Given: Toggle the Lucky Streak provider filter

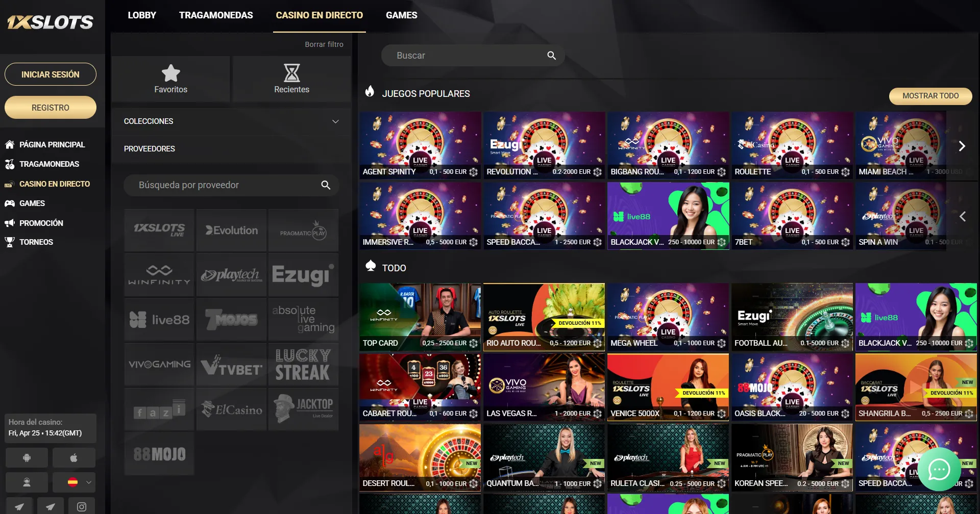Looking at the screenshot, I should (x=303, y=365).
